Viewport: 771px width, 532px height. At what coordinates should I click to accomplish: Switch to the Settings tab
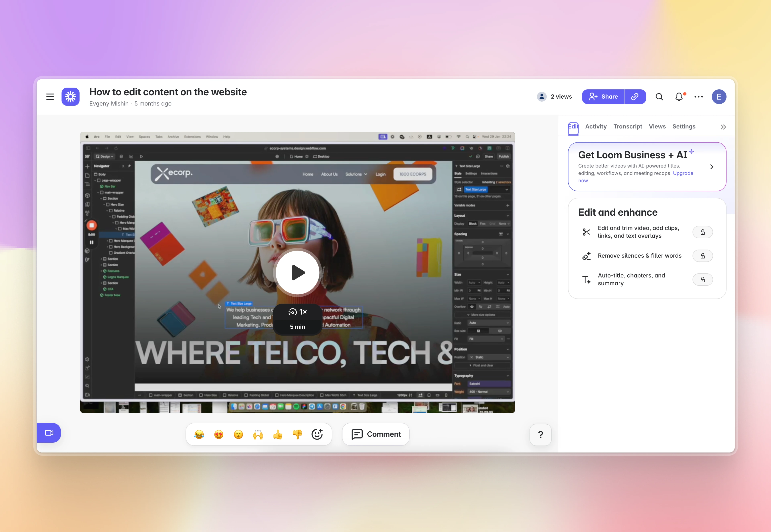tap(684, 127)
